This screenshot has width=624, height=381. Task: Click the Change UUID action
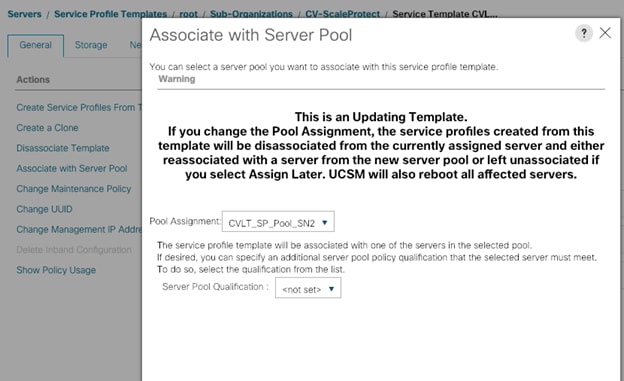[x=44, y=209]
